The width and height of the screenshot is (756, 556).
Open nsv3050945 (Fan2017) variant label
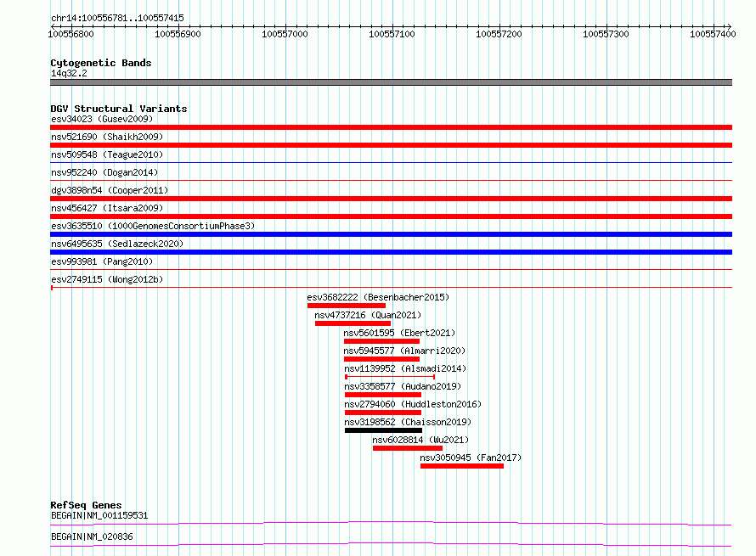[x=471, y=458]
